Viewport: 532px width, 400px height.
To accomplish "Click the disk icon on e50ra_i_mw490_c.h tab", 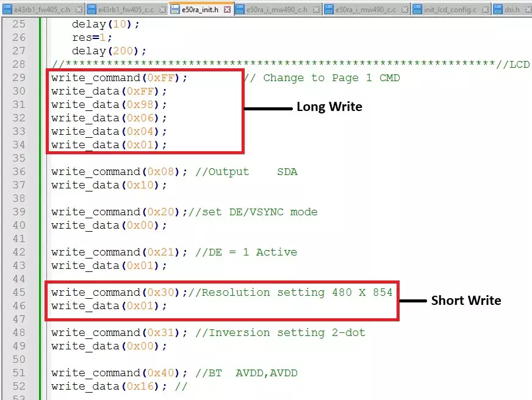I will (x=240, y=9).
